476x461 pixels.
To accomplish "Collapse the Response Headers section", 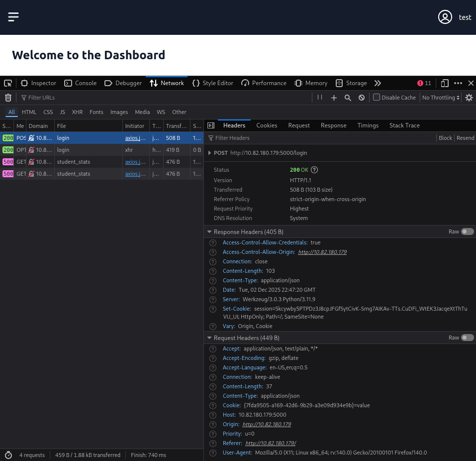I will [209, 232].
